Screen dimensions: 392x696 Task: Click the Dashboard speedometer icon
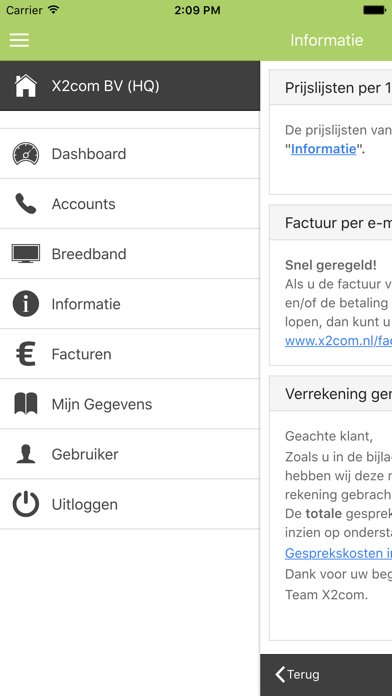(x=26, y=154)
